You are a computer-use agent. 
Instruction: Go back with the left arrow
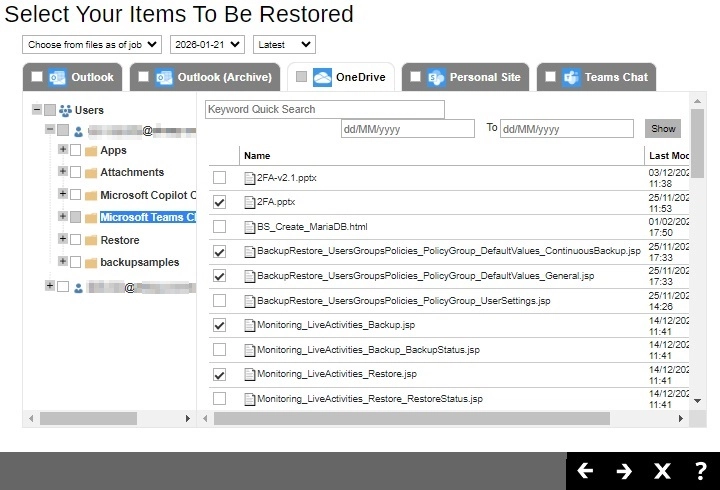(585, 471)
